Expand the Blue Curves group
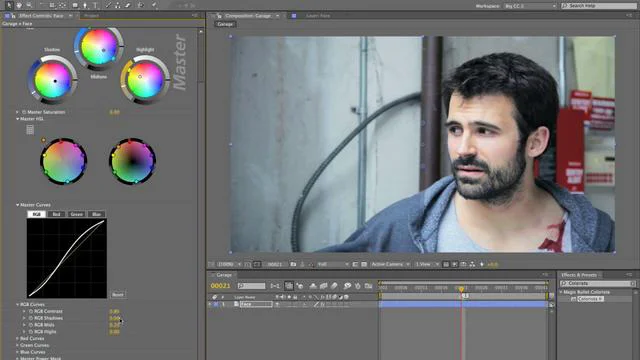This screenshot has height=360, width=640. coord(18,352)
